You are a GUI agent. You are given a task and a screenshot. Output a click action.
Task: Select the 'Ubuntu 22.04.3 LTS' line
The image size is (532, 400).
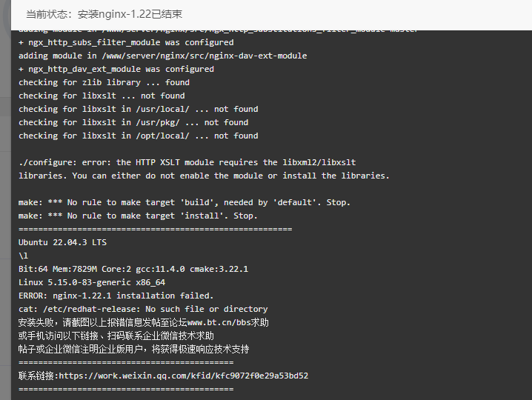click(x=62, y=242)
